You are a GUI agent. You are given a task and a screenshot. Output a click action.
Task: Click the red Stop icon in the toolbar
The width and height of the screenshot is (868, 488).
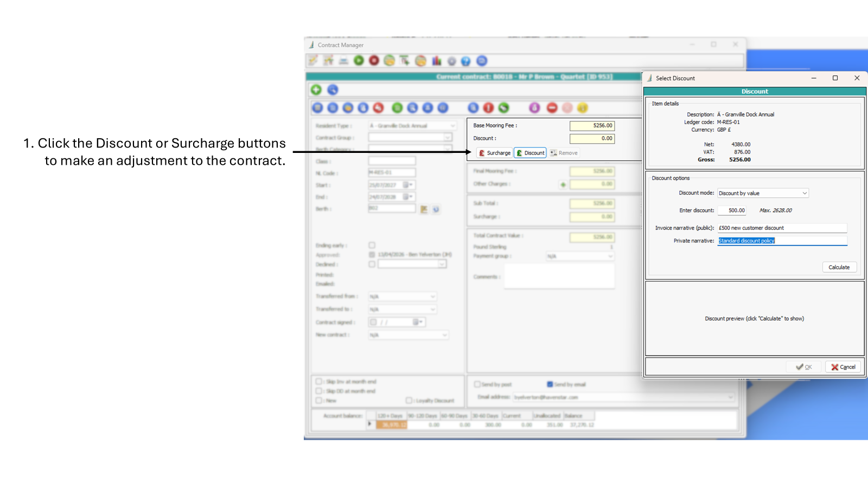tap(374, 61)
